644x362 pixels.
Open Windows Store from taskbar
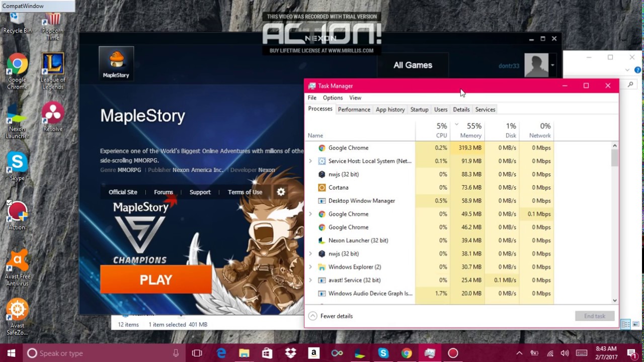[267, 353]
